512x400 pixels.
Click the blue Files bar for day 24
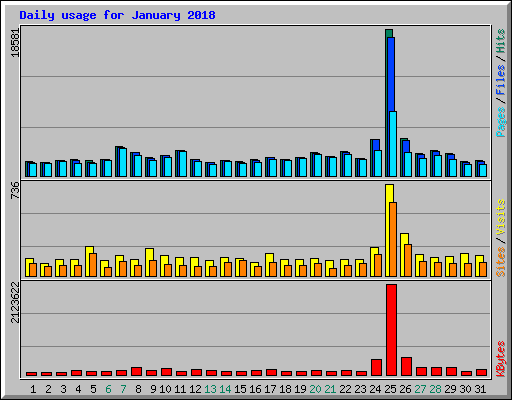coord(376,145)
